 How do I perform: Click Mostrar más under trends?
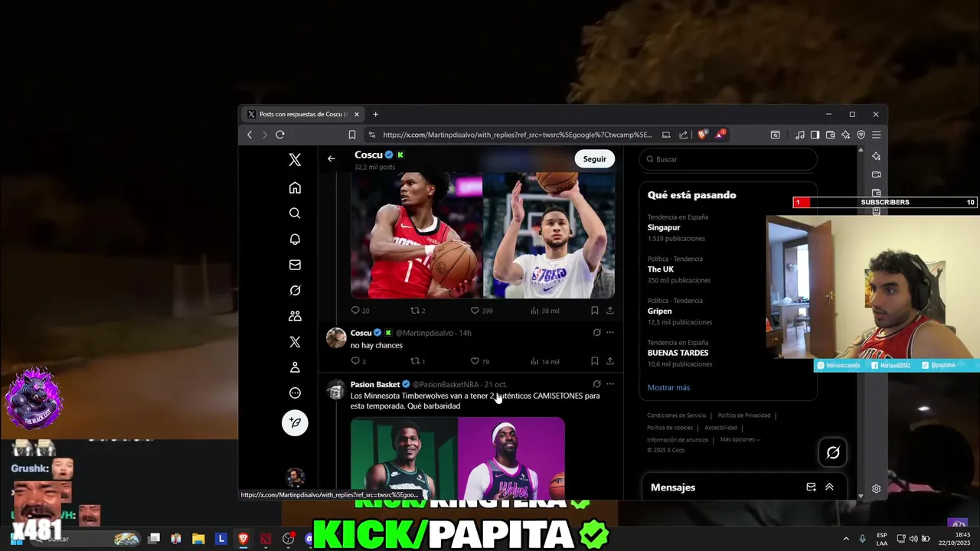click(668, 387)
